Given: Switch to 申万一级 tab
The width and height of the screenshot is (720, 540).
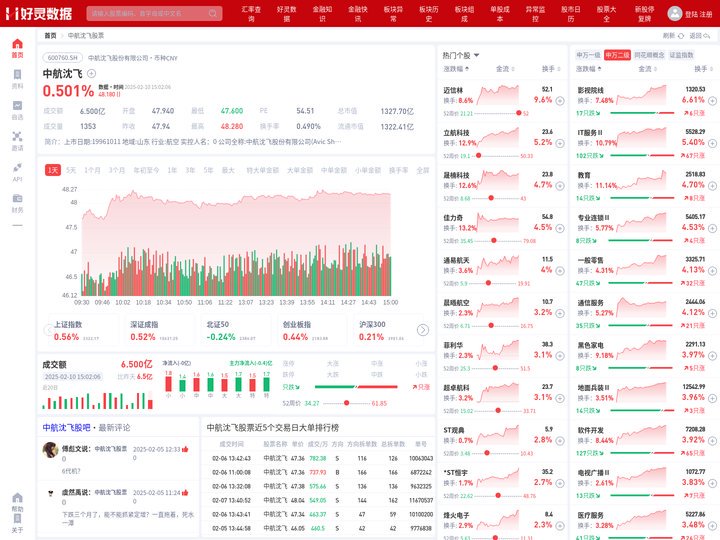Looking at the screenshot, I should [x=588, y=55].
